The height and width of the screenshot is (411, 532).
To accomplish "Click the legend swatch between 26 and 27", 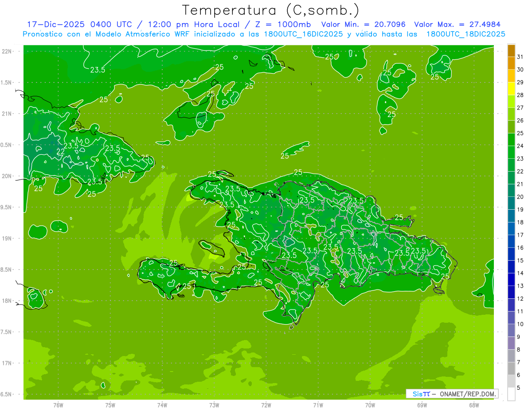I will pos(511,114).
